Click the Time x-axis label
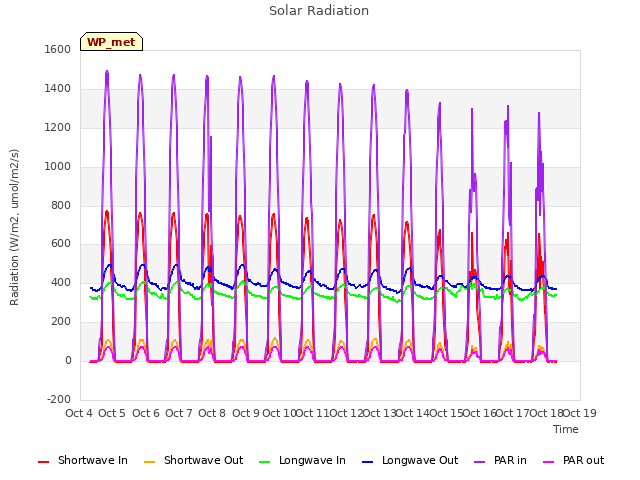 566,429
